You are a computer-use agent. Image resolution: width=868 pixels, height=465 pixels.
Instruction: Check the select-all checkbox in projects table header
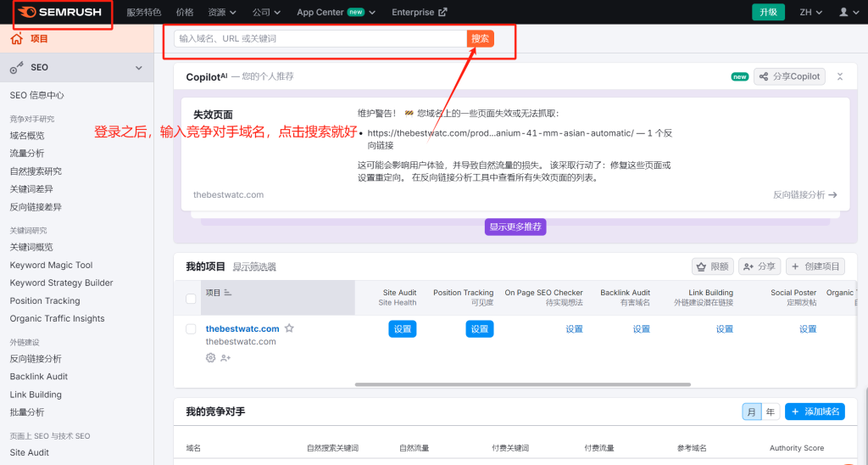coord(191,298)
